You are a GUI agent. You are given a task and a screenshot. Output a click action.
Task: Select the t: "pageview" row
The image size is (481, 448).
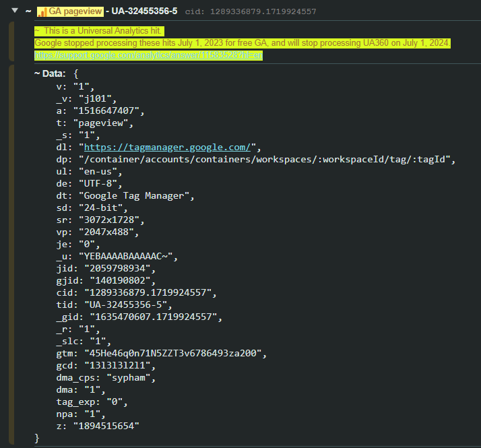pyautogui.click(x=95, y=123)
